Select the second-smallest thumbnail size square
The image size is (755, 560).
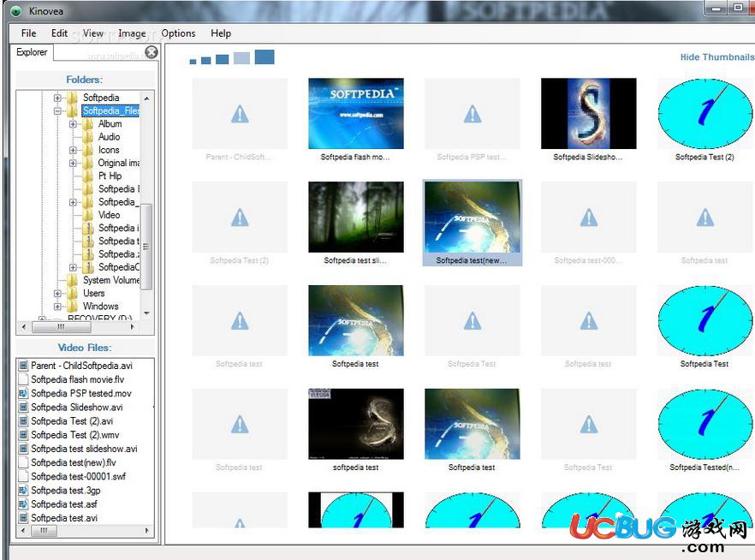pos(205,61)
